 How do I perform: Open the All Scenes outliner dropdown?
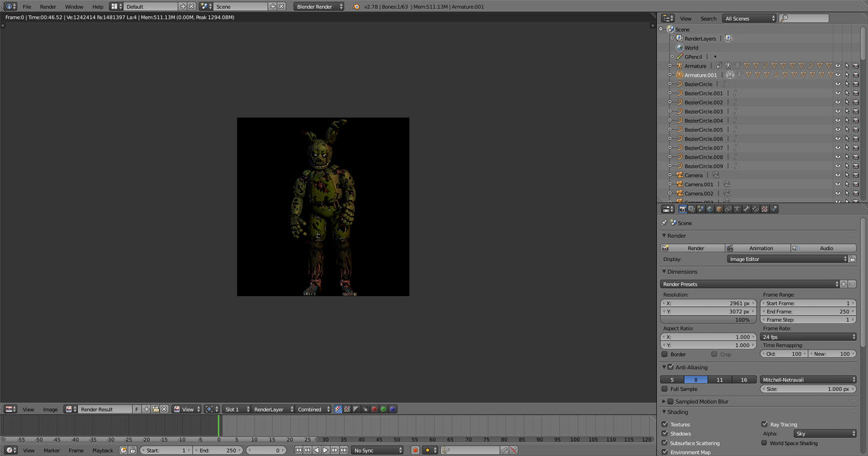[749, 18]
